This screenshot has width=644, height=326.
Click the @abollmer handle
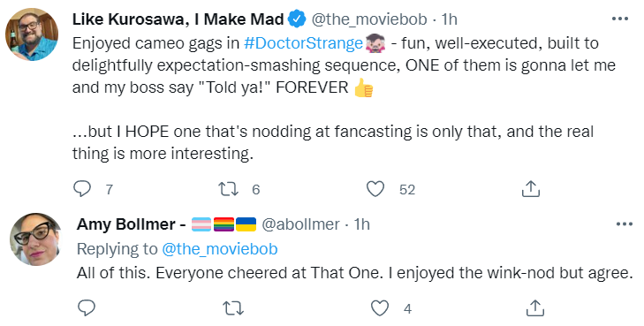point(300,224)
